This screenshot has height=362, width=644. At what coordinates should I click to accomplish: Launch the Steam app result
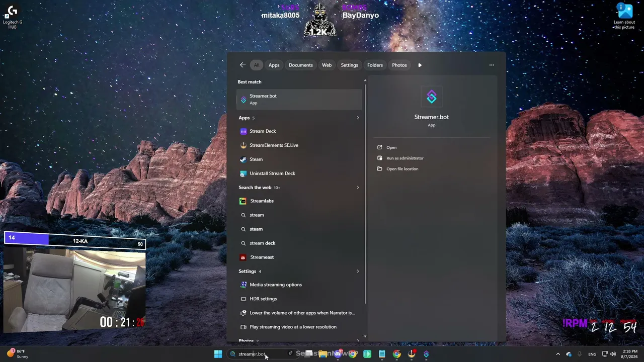point(299,159)
